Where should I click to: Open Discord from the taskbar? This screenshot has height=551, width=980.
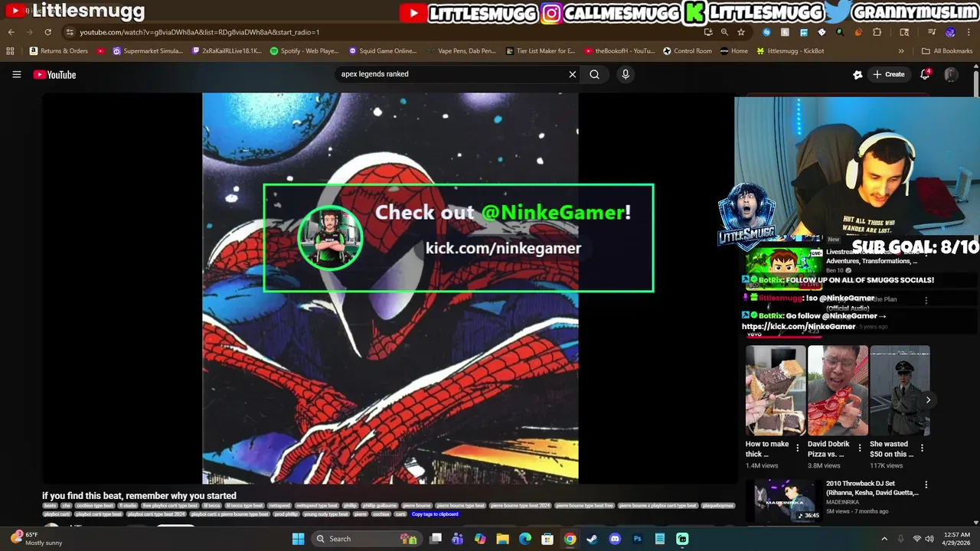(614, 539)
